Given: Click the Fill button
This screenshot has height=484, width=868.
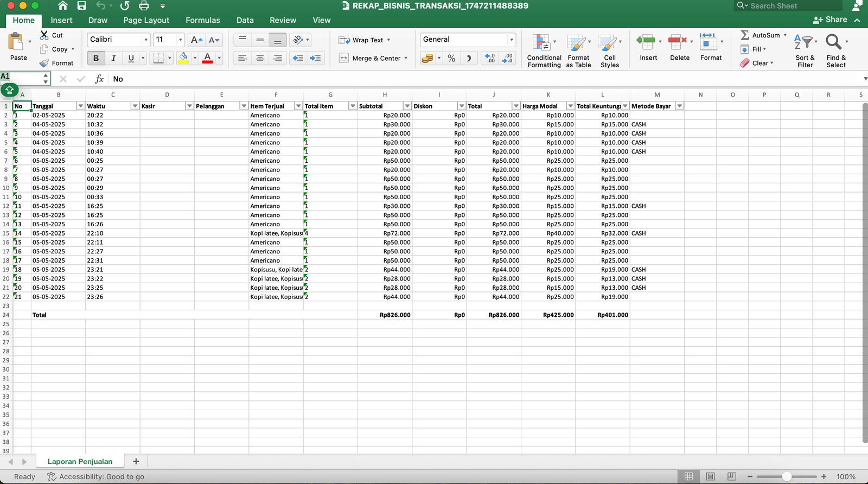Looking at the screenshot, I should click(x=753, y=49).
